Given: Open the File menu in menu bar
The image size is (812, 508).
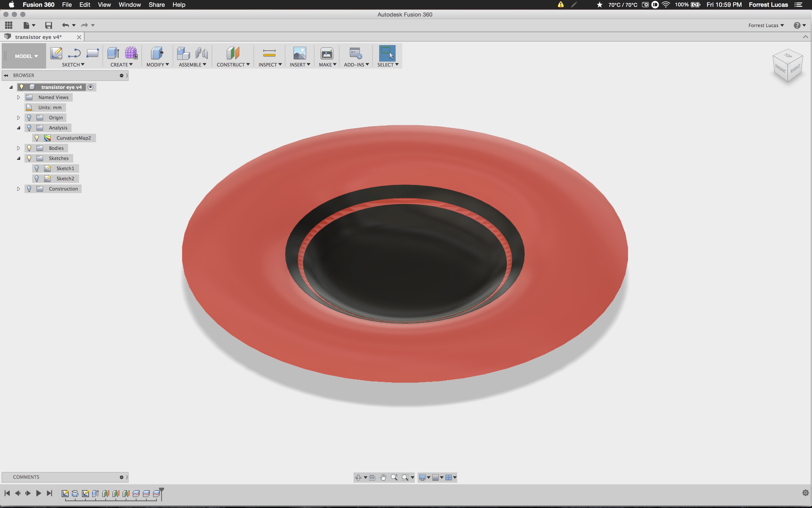Looking at the screenshot, I should (x=67, y=5).
